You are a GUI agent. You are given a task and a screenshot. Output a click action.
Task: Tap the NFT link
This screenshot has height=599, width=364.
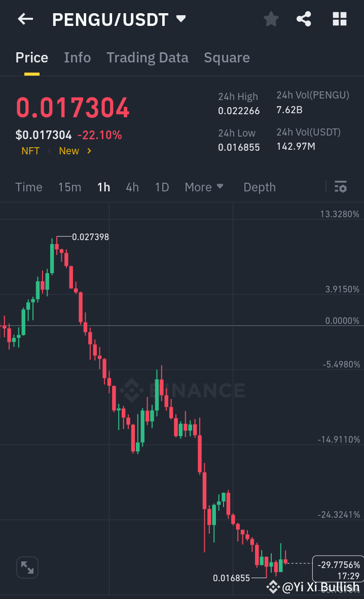(30, 151)
